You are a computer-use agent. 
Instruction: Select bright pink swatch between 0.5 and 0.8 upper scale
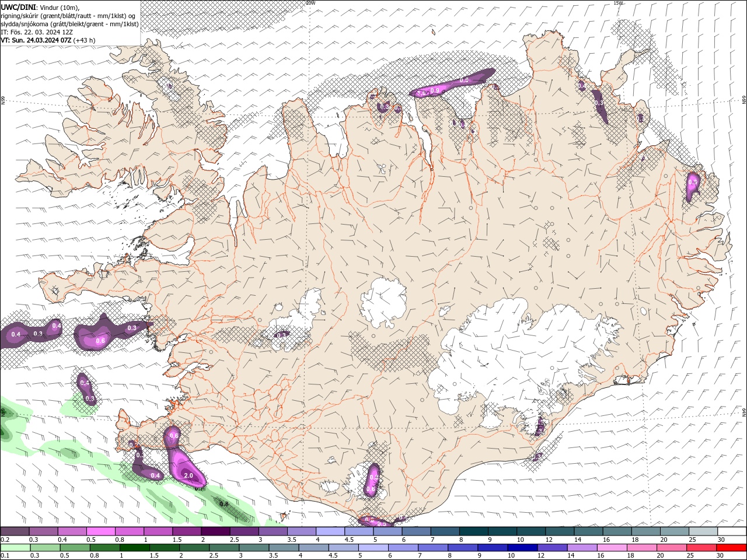click(x=100, y=531)
